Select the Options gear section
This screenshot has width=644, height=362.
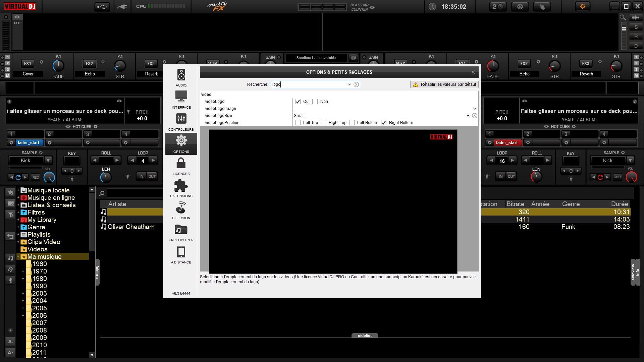[181, 144]
